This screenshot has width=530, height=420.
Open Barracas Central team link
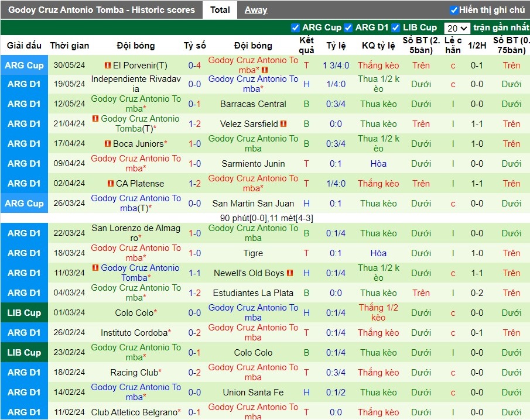(x=253, y=104)
